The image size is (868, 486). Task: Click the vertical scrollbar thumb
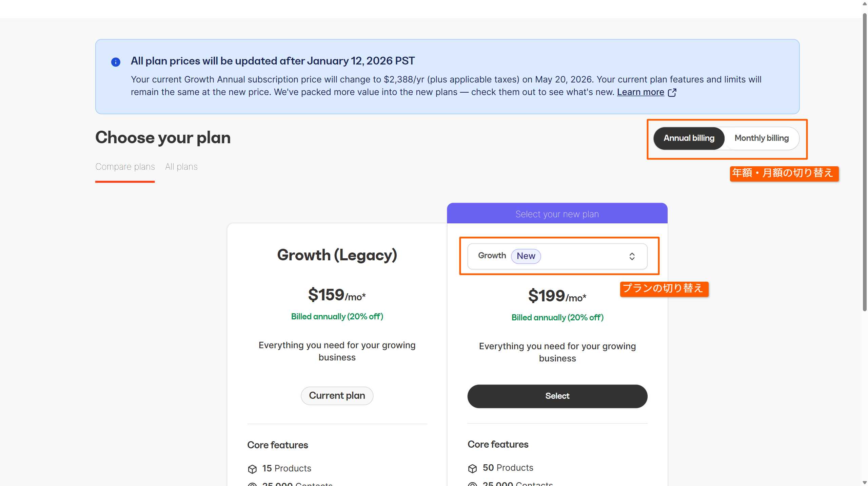pos(865,163)
